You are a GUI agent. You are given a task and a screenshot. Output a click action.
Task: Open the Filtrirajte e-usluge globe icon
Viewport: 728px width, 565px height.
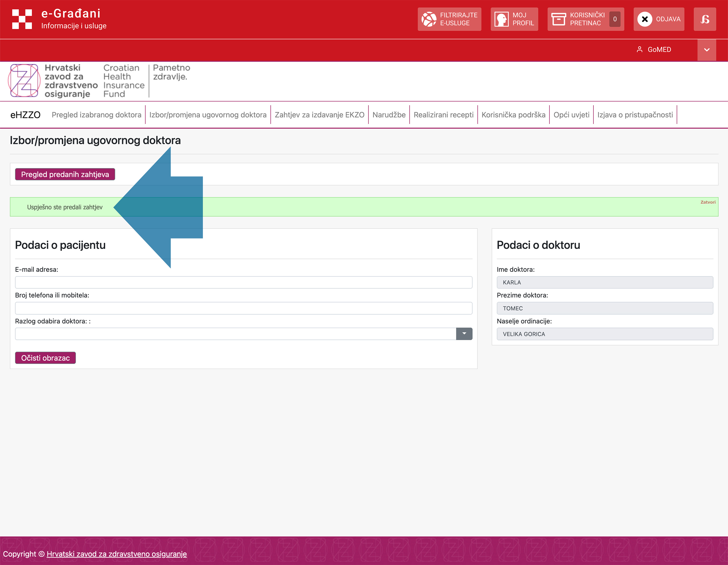(429, 19)
